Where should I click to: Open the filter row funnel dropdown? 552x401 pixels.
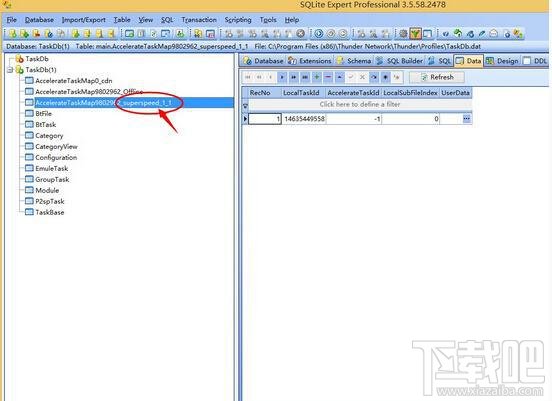tap(245, 105)
